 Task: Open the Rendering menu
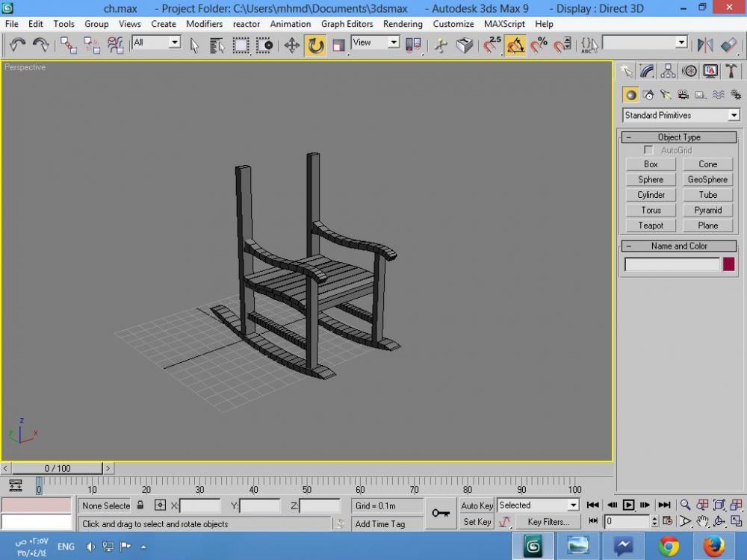coord(403,24)
